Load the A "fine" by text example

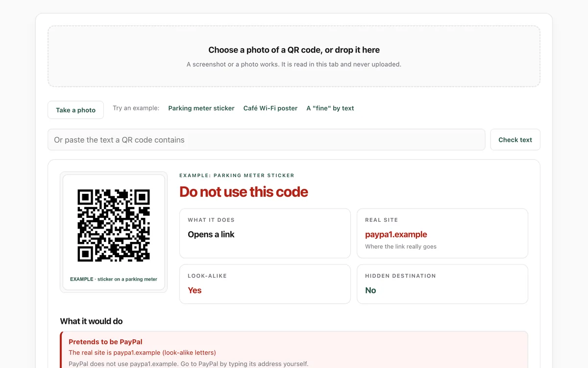point(330,108)
